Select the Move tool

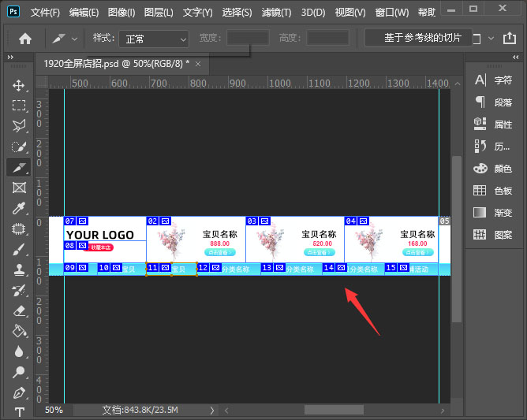(x=19, y=85)
